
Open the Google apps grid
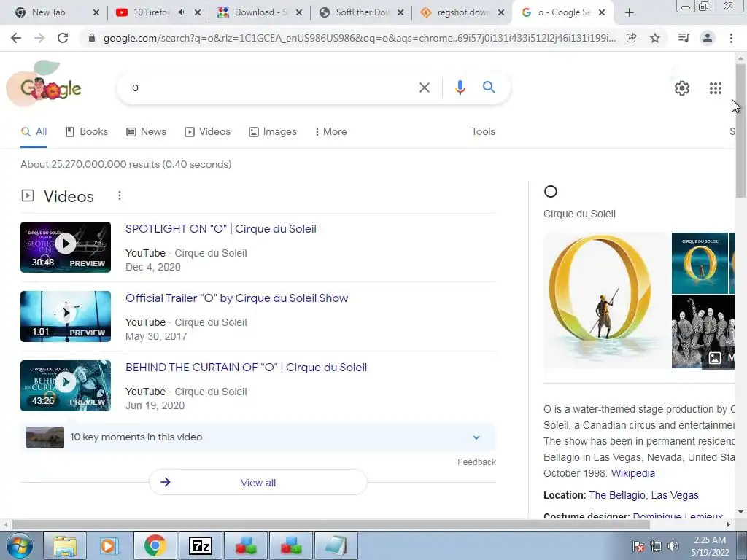(x=715, y=88)
